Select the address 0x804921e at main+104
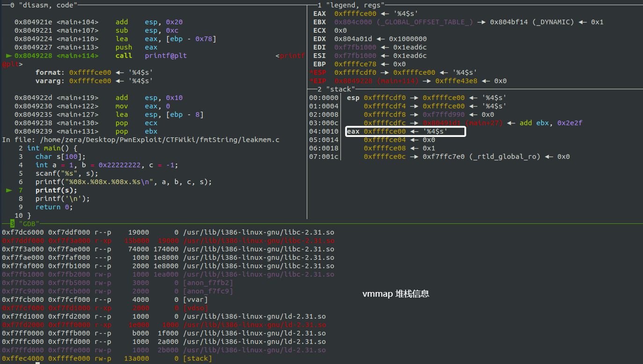Image resolution: width=643 pixels, height=364 pixels. 33,22
